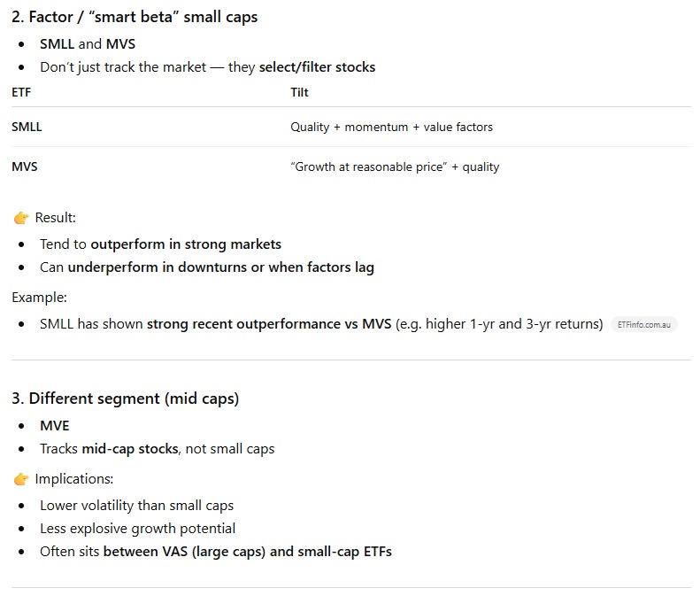Click the 'Quality + momentum + value factors' cell

click(391, 127)
